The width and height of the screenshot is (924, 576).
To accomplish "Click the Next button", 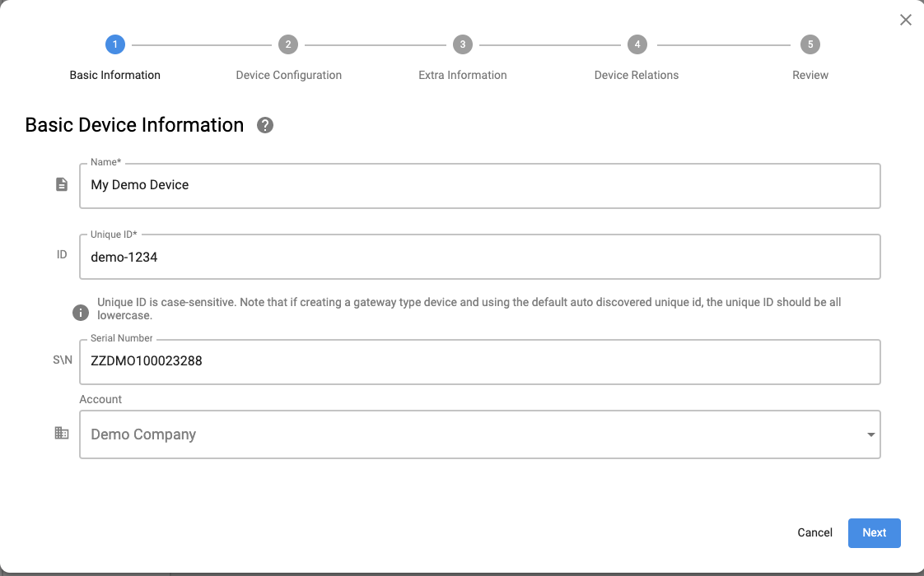I will pos(874,532).
